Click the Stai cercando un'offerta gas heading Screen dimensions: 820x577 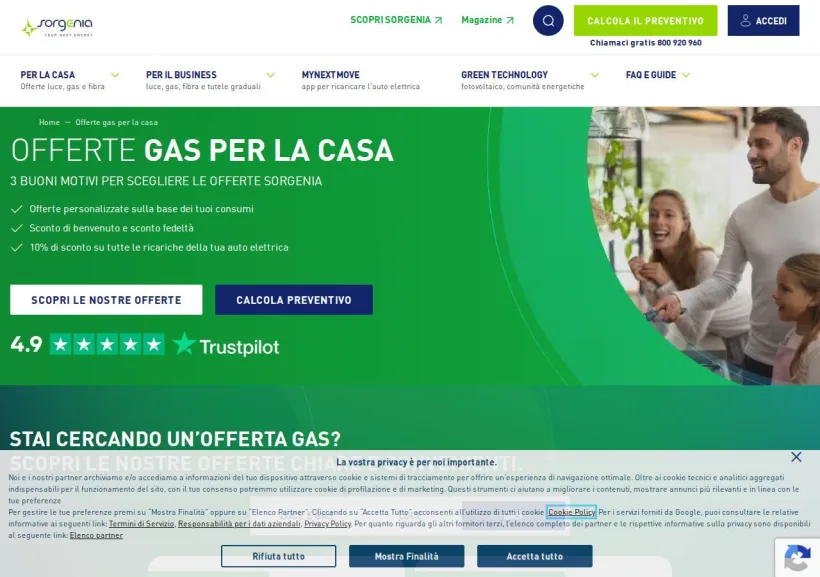[175, 439]
